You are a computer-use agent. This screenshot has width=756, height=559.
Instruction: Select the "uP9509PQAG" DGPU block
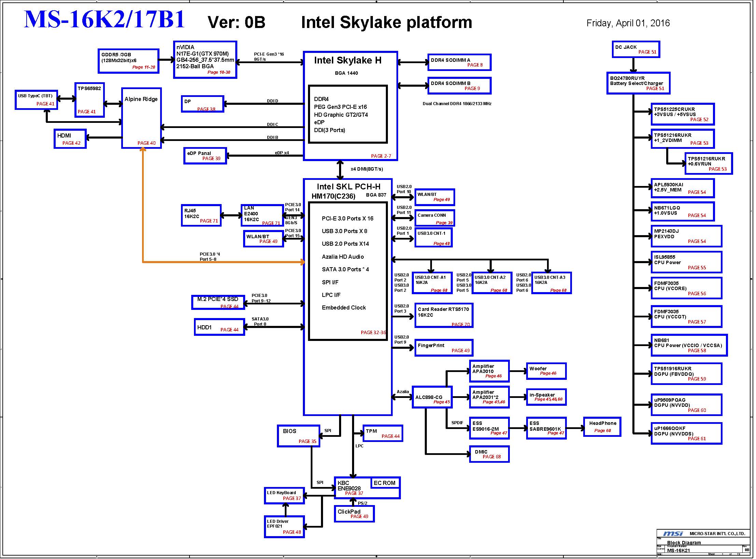pyautogui.click(x=686, y=405)
